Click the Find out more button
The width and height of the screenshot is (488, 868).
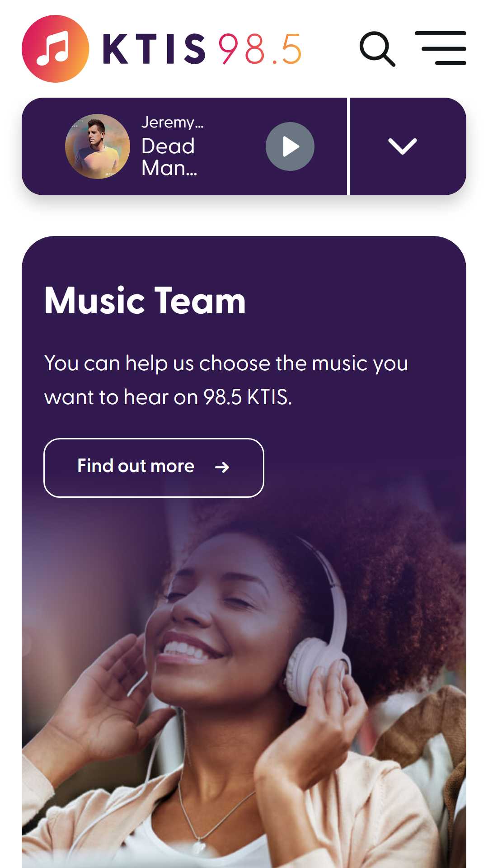coord(154,468)
